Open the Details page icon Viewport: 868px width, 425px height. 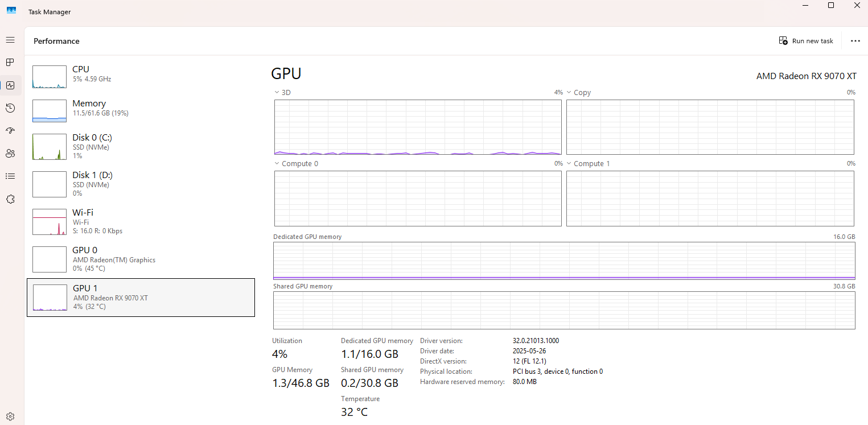point(10,176)
